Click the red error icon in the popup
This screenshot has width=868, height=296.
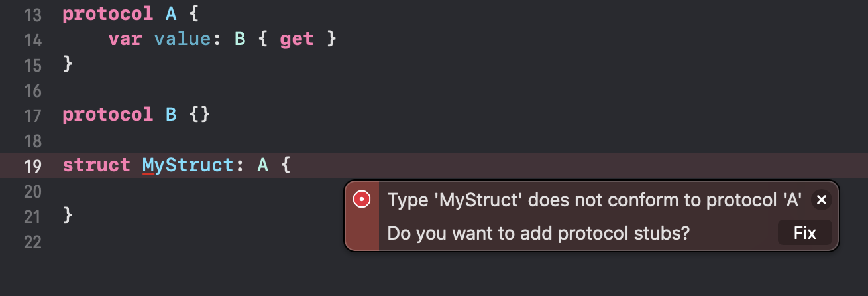pos(362,199)
